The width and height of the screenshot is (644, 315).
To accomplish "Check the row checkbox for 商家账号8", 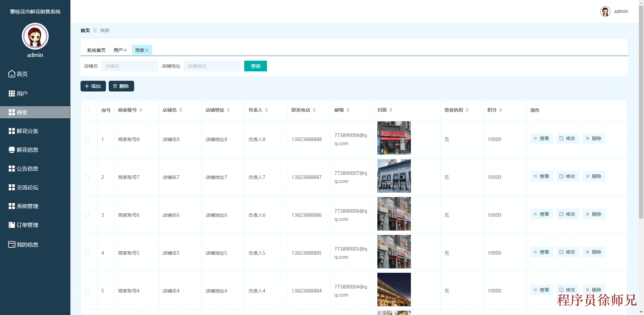I will [87, 139].
